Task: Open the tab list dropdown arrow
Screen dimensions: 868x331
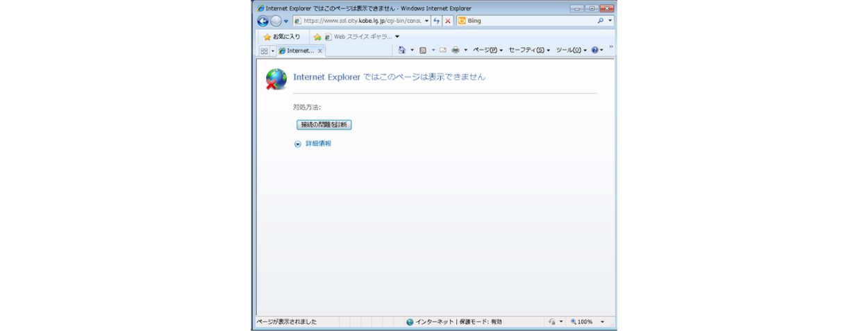Action: (x=273, y=51)
